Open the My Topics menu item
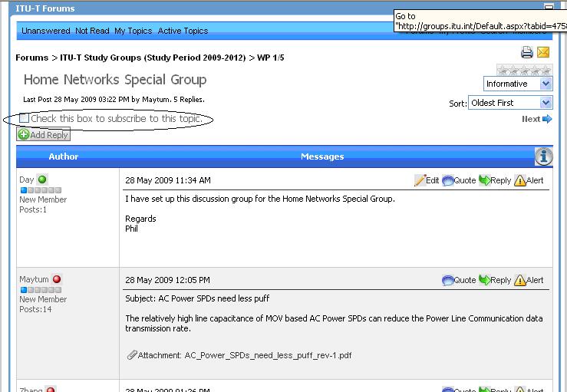 133,31
